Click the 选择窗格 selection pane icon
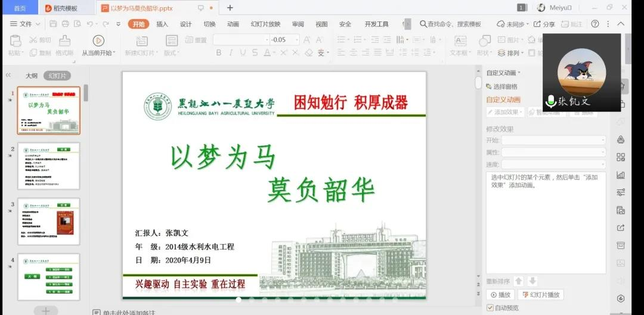Screen dimensions: 644x315 (x=490, y=86)
